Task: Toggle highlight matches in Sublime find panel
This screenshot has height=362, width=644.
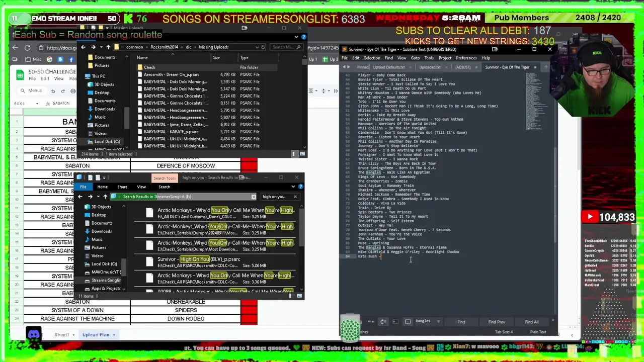Action: 408,322
